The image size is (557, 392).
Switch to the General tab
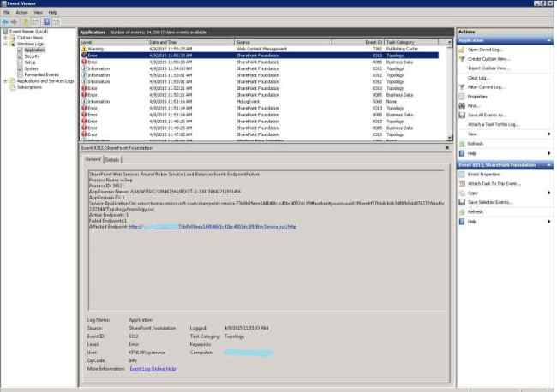93,159
